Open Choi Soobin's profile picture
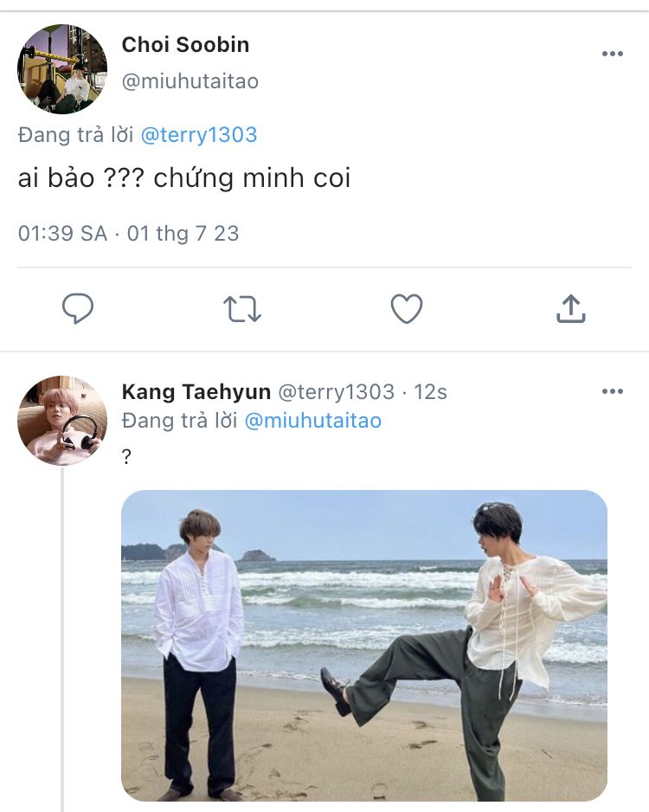Viewport: 649px width, 812px height. [x=62, y=69]
